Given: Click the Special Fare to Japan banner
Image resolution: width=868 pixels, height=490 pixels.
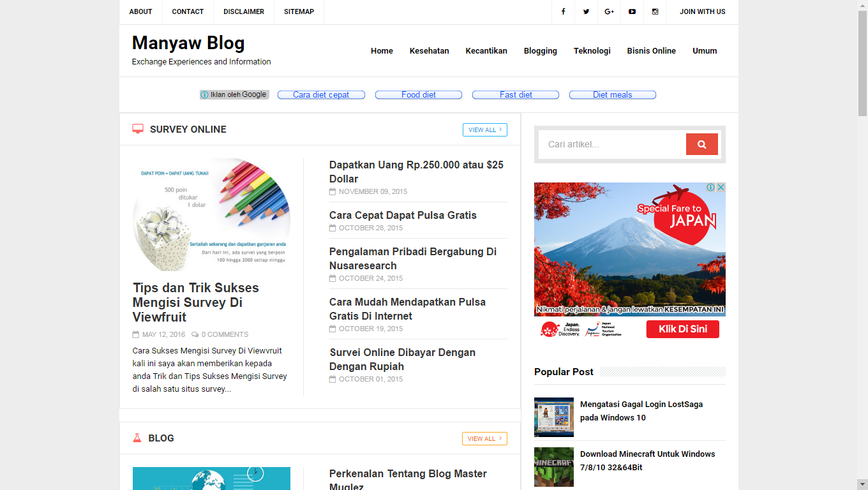Looking at the screenshot, I should coord(630,249).
